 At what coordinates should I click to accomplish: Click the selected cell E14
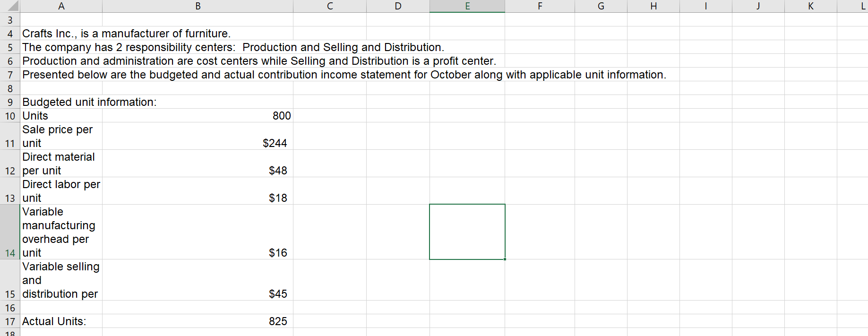coord(467,232)
